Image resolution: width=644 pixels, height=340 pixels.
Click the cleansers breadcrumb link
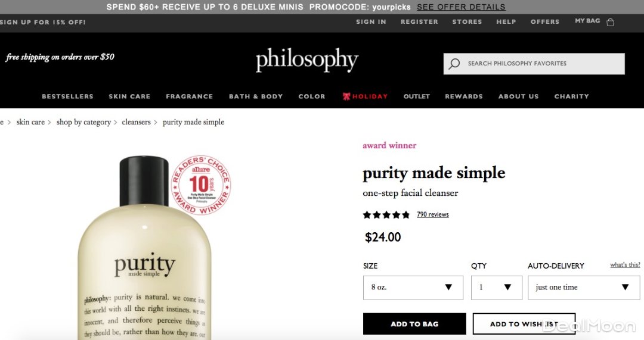coord(137,122)
